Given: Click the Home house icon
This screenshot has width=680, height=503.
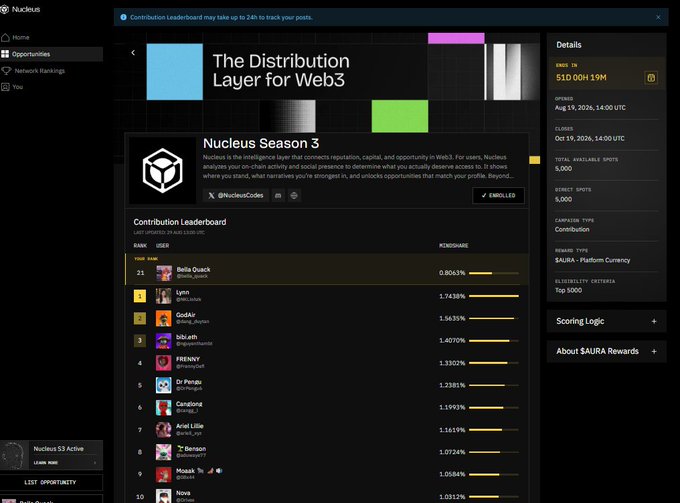Looking at the screenshot, I should click(x=5, y=37).
